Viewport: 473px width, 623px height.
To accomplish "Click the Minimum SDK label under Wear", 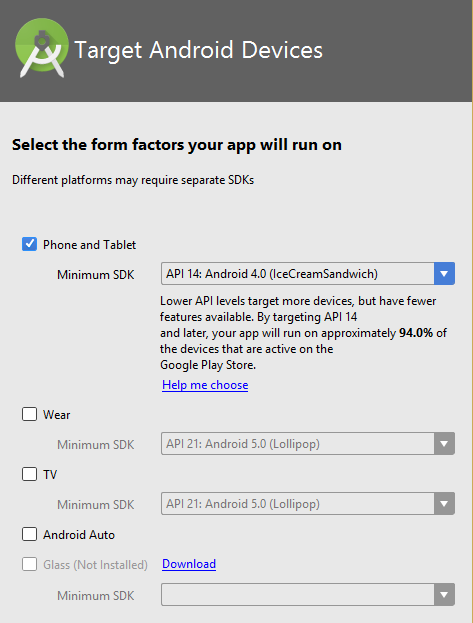I will (x=96, y=445).
